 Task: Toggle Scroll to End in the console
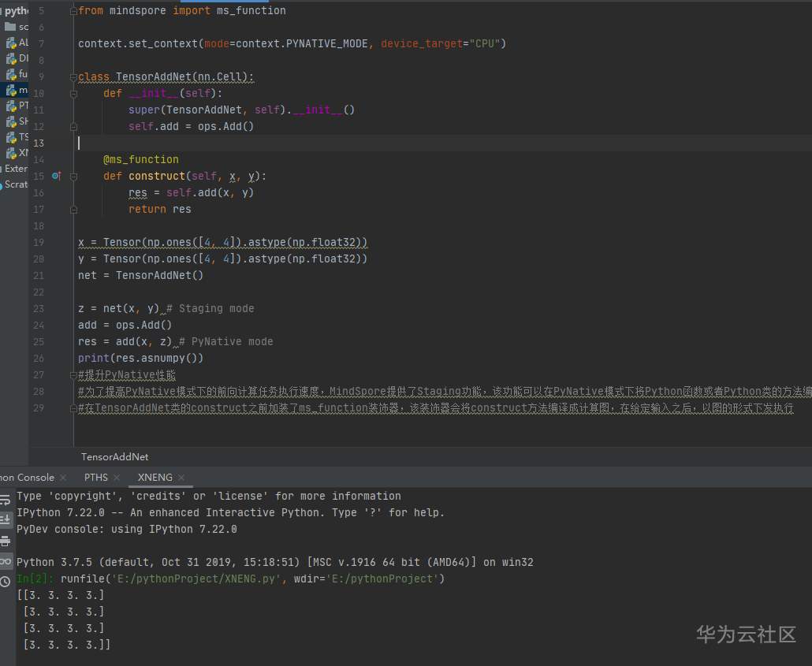(6, 517)
